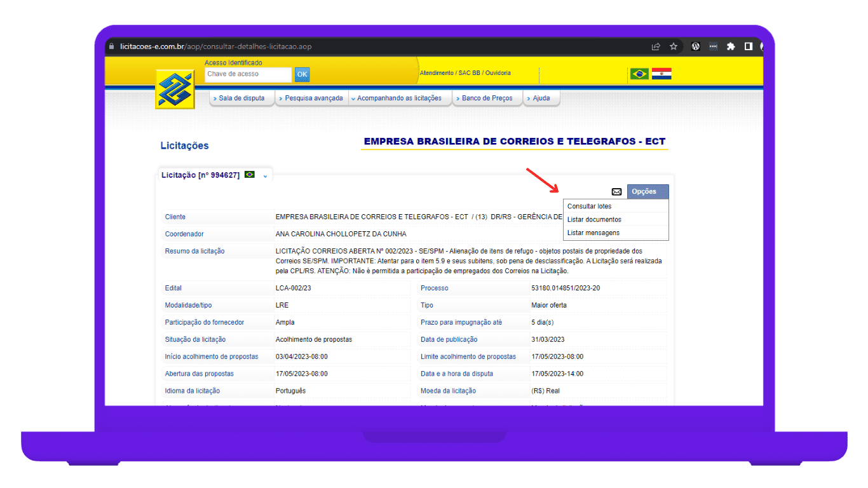Bookmark page with the star icon
The height and width of the screenshot is (488, 868).
point(674,46)
